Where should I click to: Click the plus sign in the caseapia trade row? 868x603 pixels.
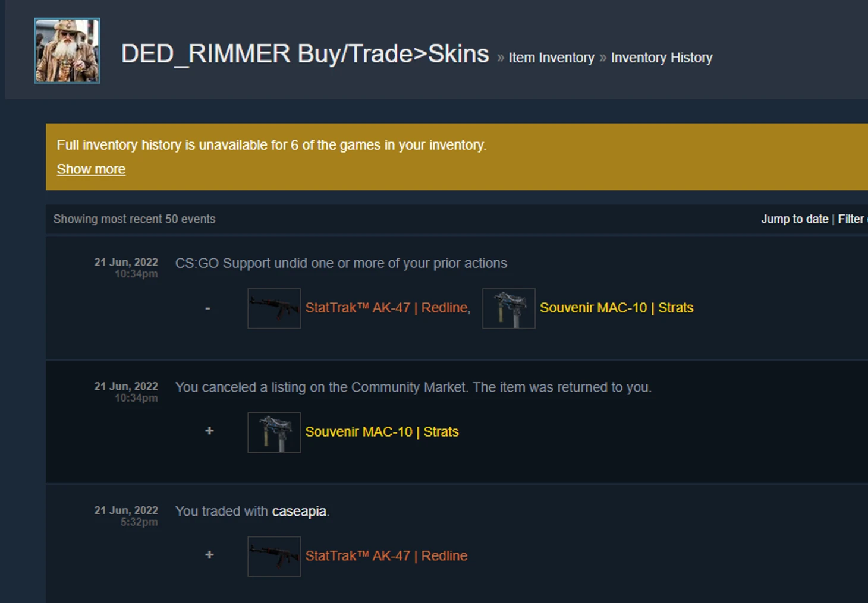(x=209, y=555)
